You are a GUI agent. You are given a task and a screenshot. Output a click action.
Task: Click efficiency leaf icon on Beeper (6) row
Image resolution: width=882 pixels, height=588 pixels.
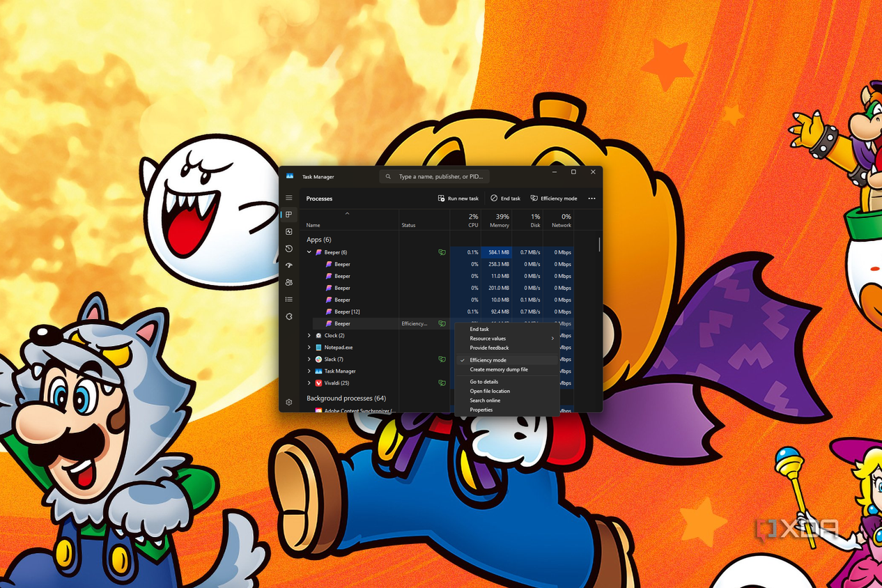coord(442,252)
